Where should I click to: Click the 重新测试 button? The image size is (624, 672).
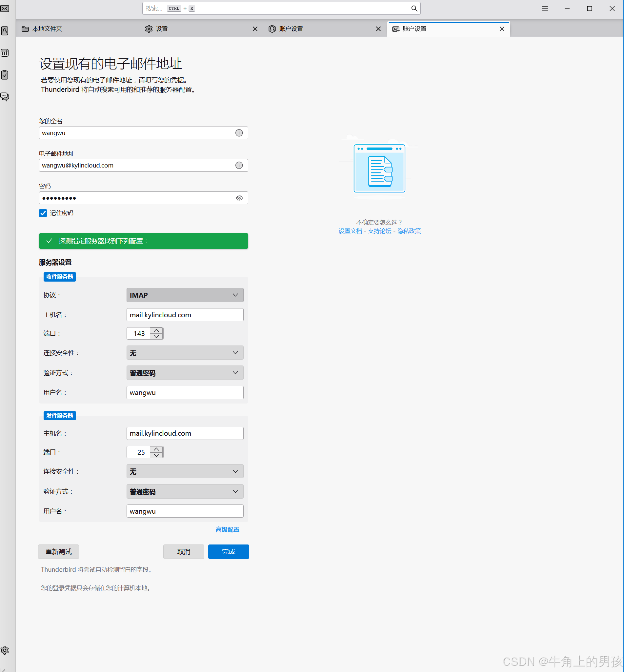(x=58, y=551)
